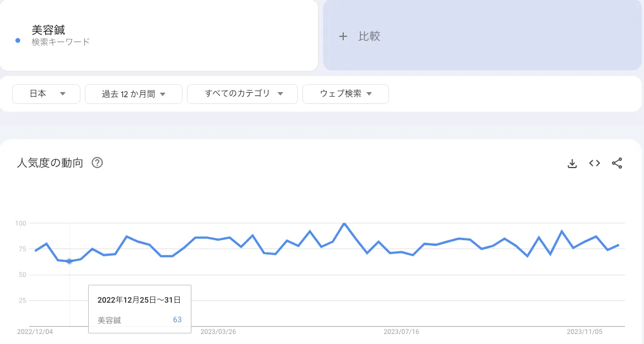Open the embed code icon

pos(594,163)
